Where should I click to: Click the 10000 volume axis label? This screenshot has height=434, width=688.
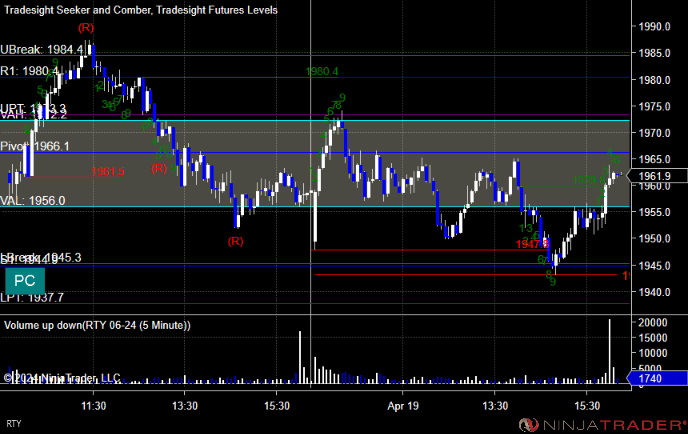[652, 353]
